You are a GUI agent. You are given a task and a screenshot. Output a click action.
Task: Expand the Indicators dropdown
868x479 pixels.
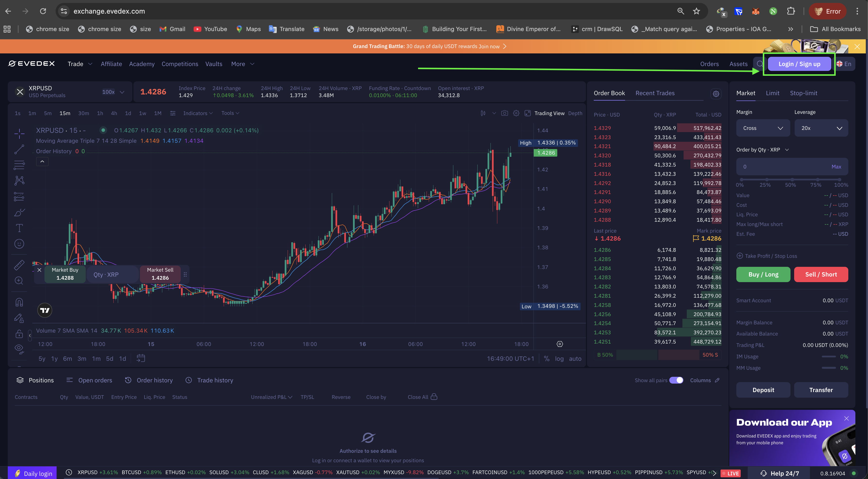click(x=198, y=113)
